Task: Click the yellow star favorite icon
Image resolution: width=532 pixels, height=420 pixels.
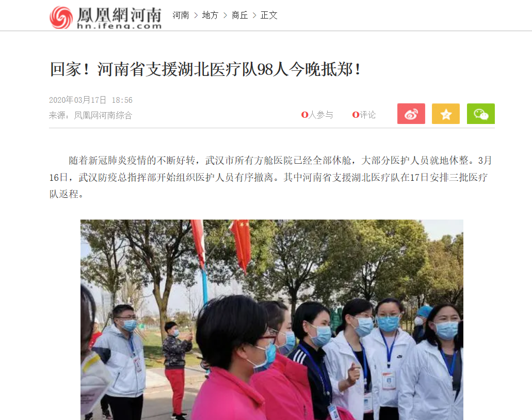Action: [x=445, y=114]
